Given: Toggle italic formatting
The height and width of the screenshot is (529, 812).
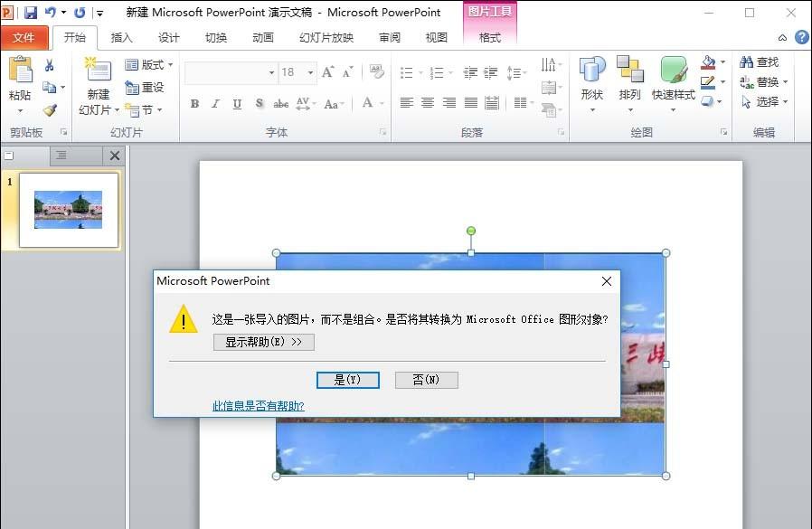Looking at the screenshot, I should click(214, 103).
